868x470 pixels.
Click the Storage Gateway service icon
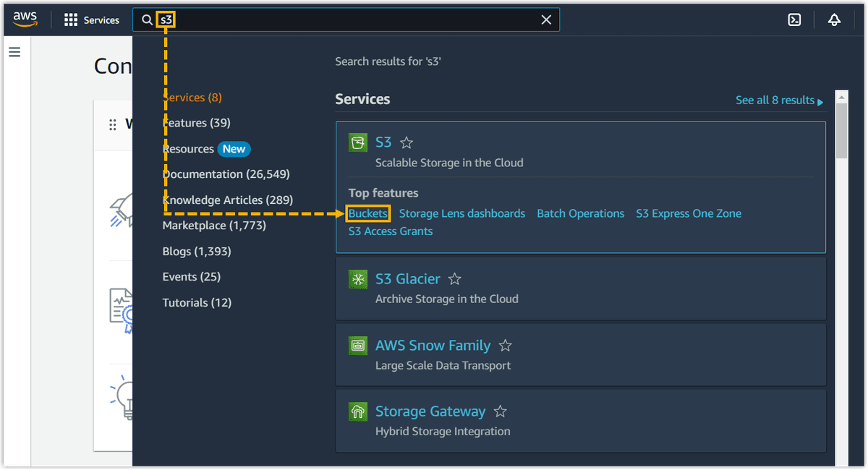pos(357,411)
